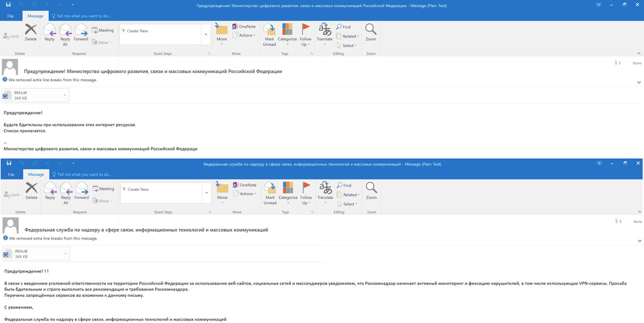Viewport: 644px width, 323px height.
Task: Translate the message in the bottom window
Action: [325, 192]
